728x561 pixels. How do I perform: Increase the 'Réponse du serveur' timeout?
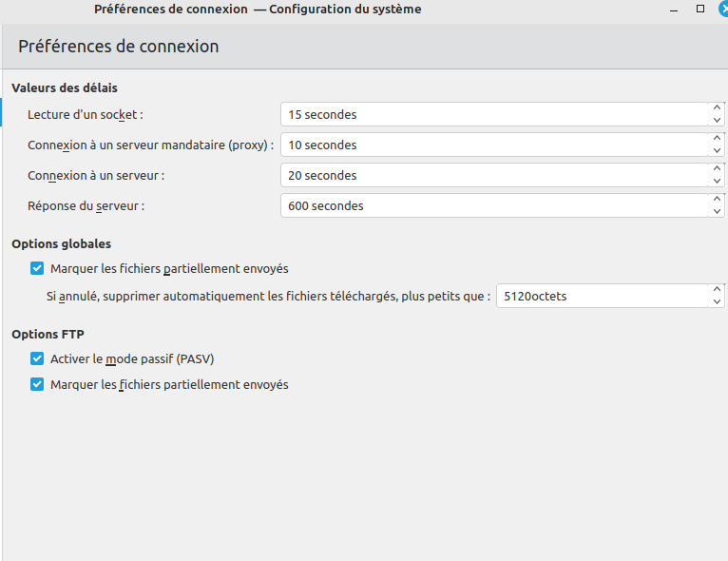click(x=718, y=200)
